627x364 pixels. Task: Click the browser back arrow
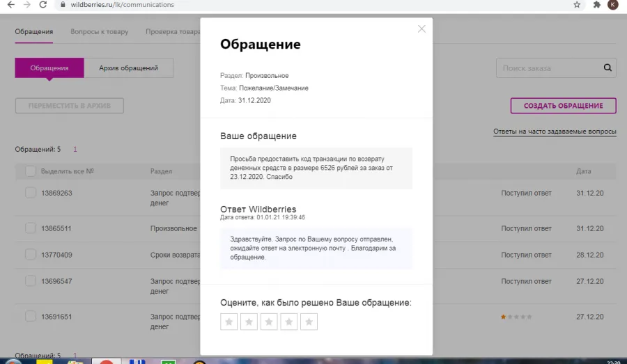pyautogui.click(x=10, y=5)
